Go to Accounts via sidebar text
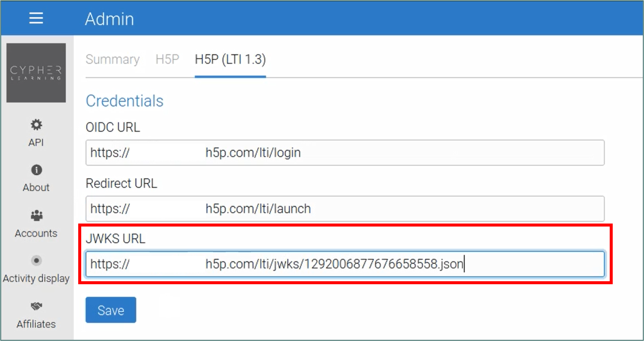 coord(36,233)
